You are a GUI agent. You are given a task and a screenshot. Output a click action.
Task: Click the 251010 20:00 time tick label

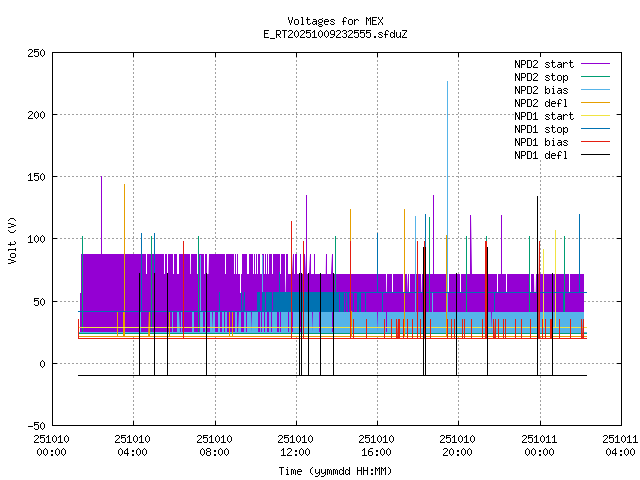coord(457,444)
